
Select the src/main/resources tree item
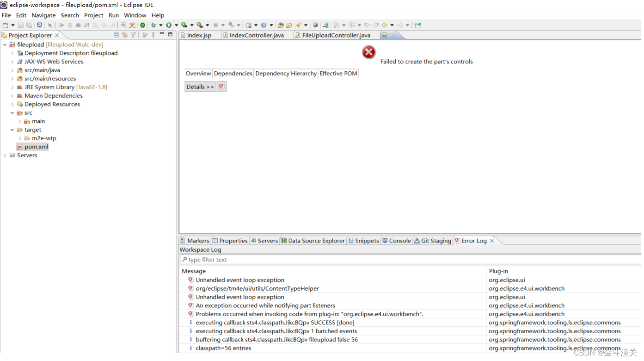point(50,79)
